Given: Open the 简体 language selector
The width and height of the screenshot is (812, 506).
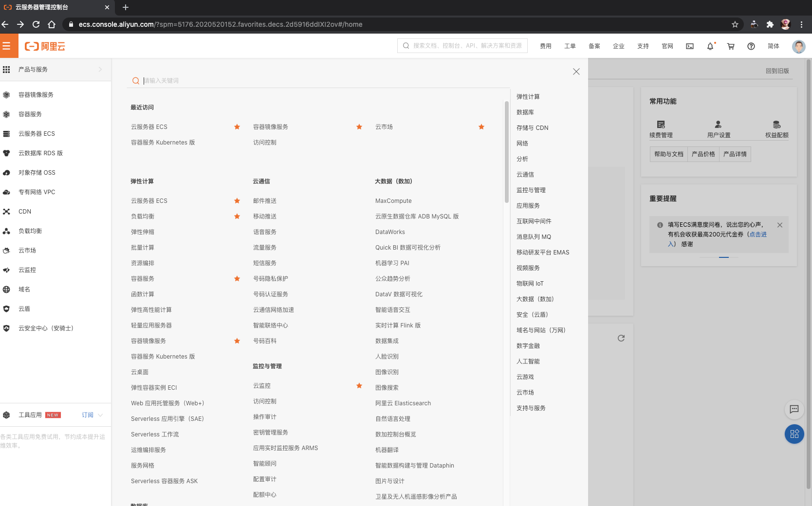Looking at the screenshot, I should point(774,46).
